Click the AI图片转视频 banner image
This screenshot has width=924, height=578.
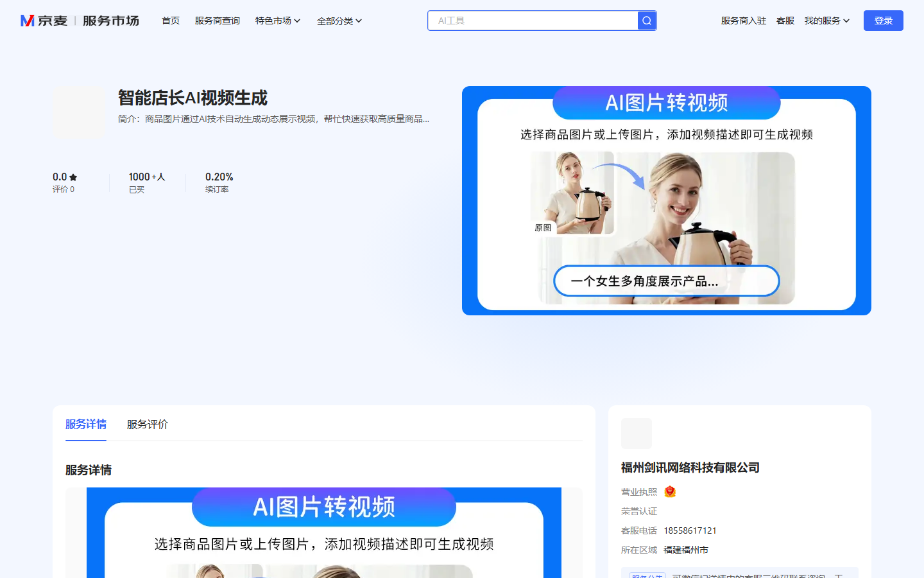pos(667,200)
